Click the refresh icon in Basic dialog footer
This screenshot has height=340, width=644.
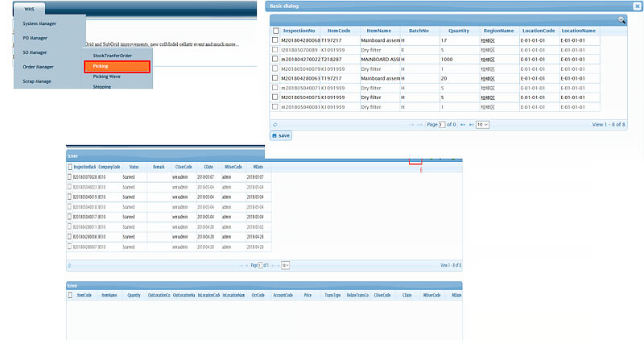[x=275, y=124]
